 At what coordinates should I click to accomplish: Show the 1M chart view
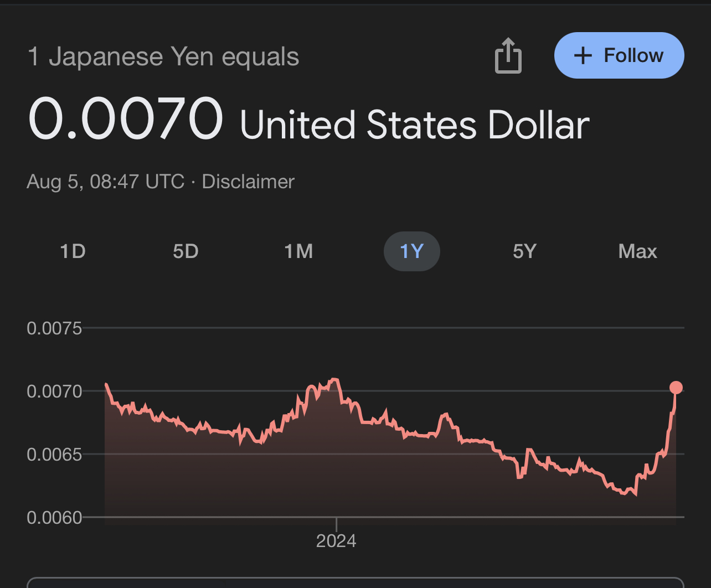click(x=298, y=251)
